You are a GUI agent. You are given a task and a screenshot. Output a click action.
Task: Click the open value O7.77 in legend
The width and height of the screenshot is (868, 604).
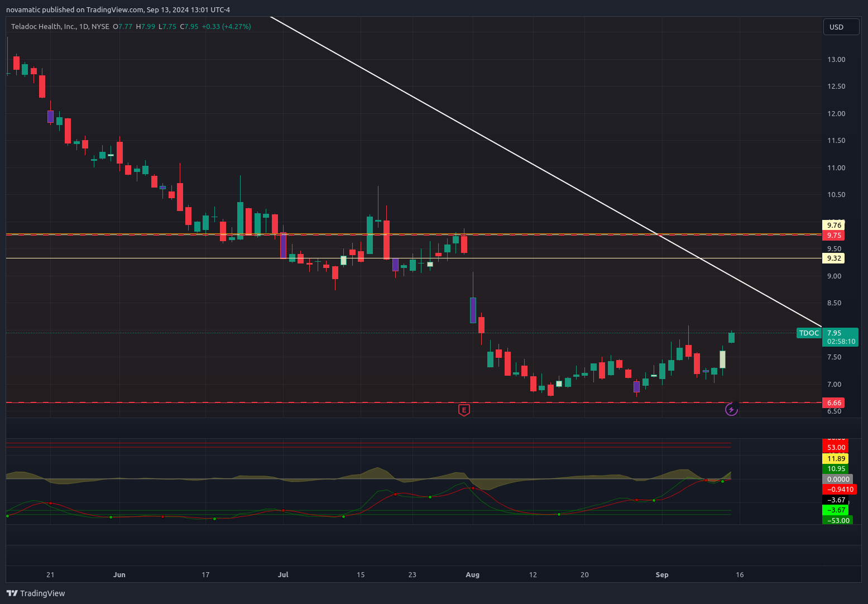coord(123,26)
